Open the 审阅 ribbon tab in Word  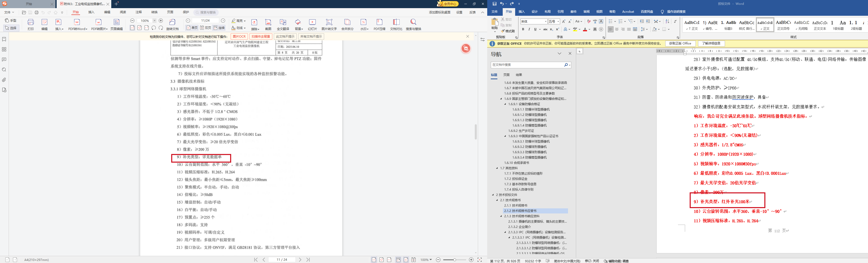[x=586, y=12]
